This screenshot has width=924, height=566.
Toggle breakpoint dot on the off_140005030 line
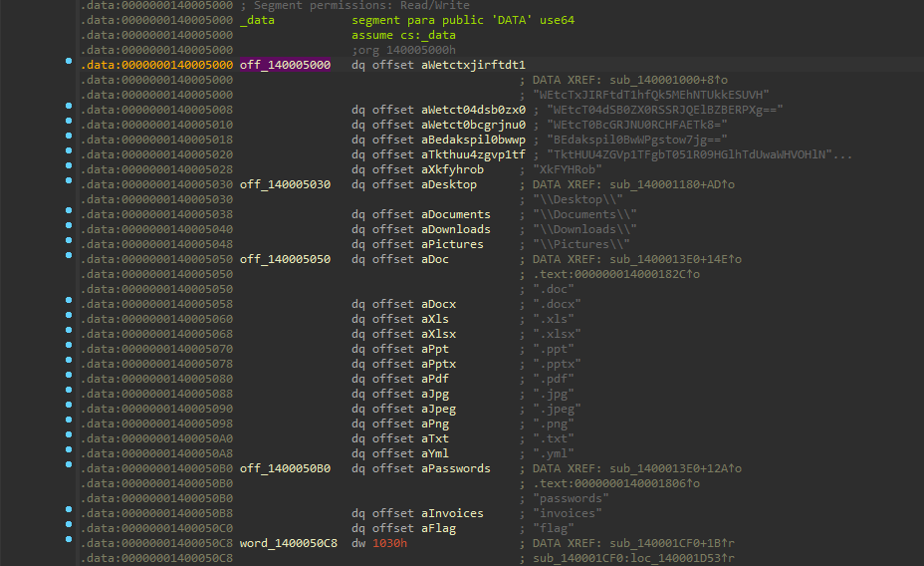68,184
